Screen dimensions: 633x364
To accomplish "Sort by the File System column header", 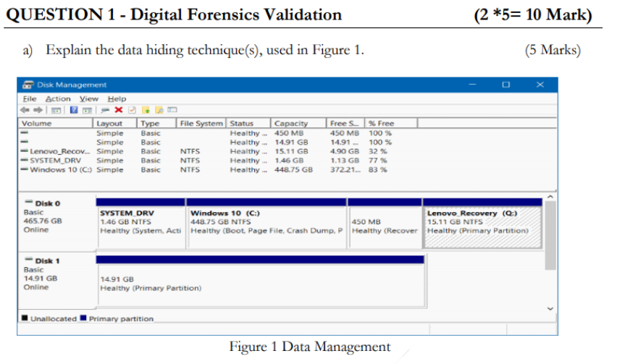I will click(201, 123).
